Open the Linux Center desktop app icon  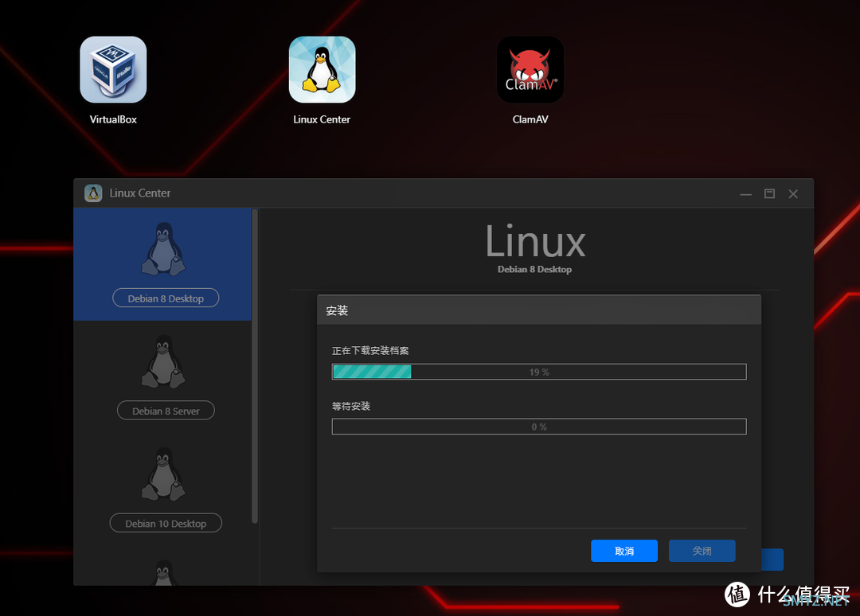(x=322, y=69)
